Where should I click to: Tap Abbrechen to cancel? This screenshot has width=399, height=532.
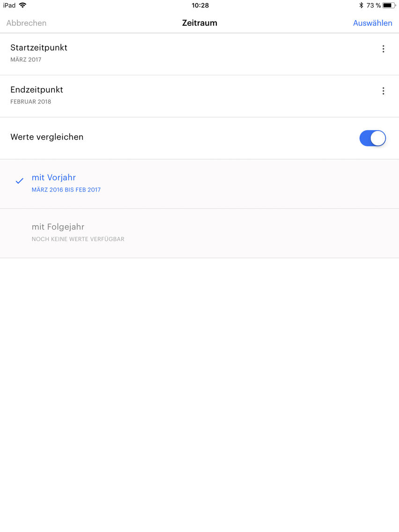point(27,23)
